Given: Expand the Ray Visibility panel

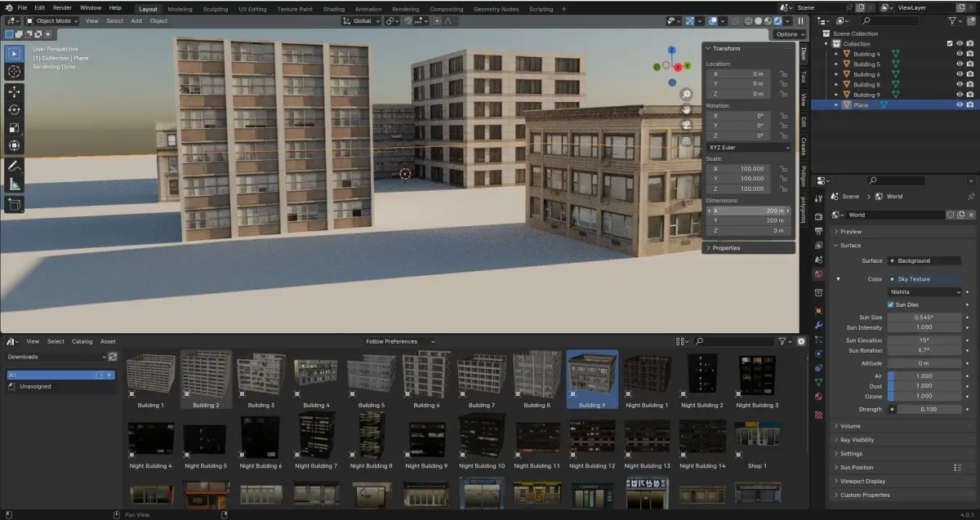Looking at the screenshot, I should 857,439.
